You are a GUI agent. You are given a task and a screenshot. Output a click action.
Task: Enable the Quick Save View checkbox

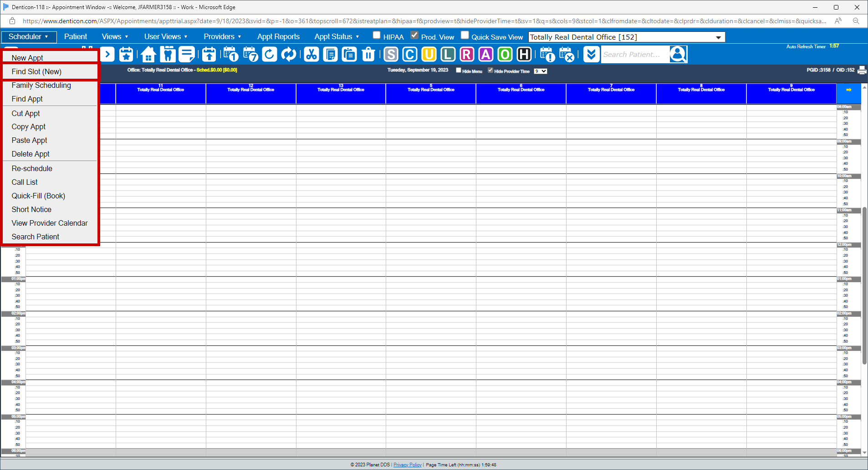coord(465,35)
